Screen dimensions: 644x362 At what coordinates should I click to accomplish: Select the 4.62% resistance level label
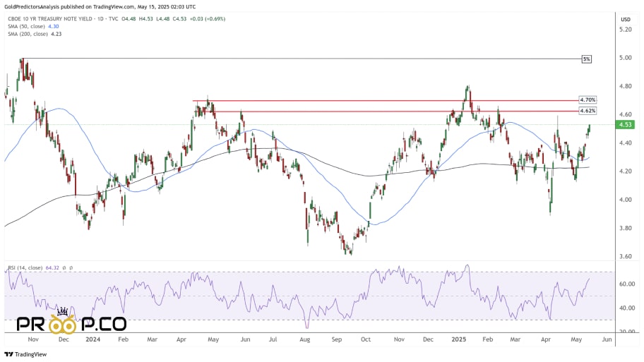588,111
